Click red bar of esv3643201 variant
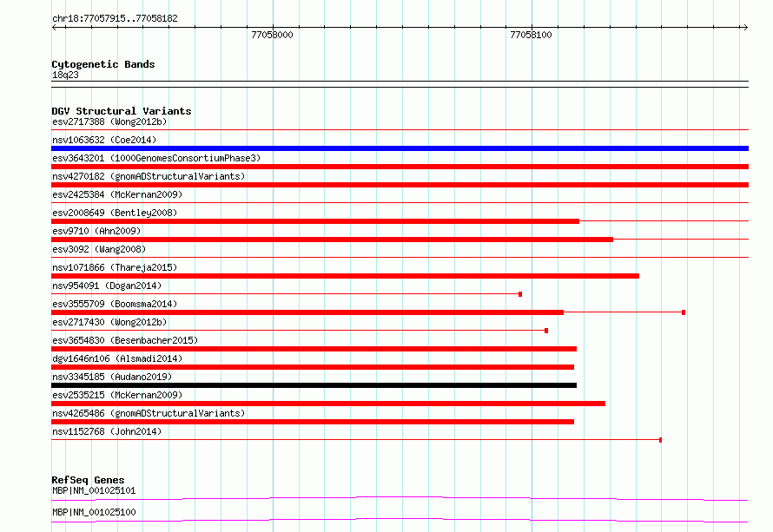The image size is (773, 532). tap(400, 167)
